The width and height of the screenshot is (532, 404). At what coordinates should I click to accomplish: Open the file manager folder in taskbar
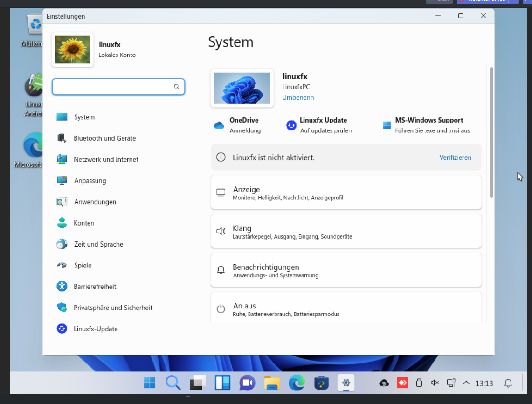[272, 383]
